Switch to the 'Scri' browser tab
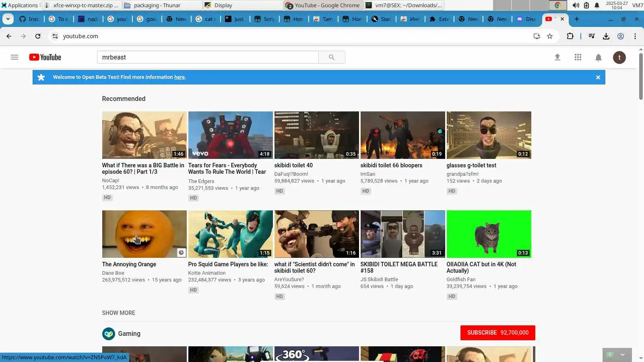 point(264,19)
